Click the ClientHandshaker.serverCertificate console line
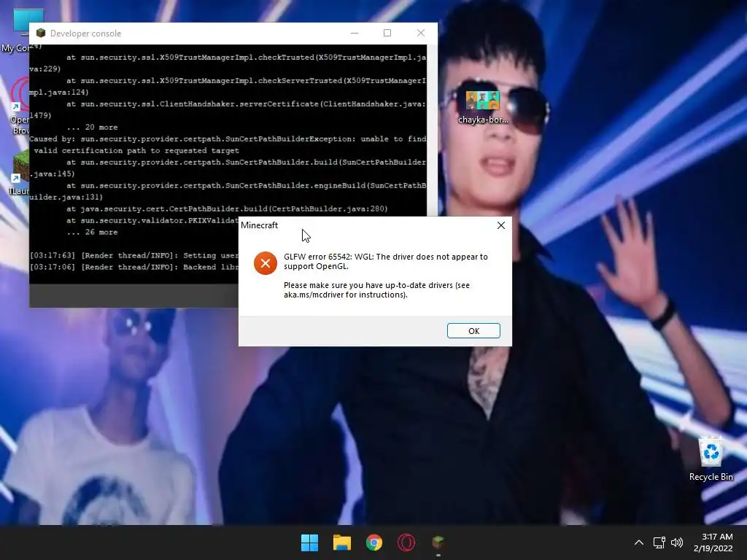 (228, 109)
